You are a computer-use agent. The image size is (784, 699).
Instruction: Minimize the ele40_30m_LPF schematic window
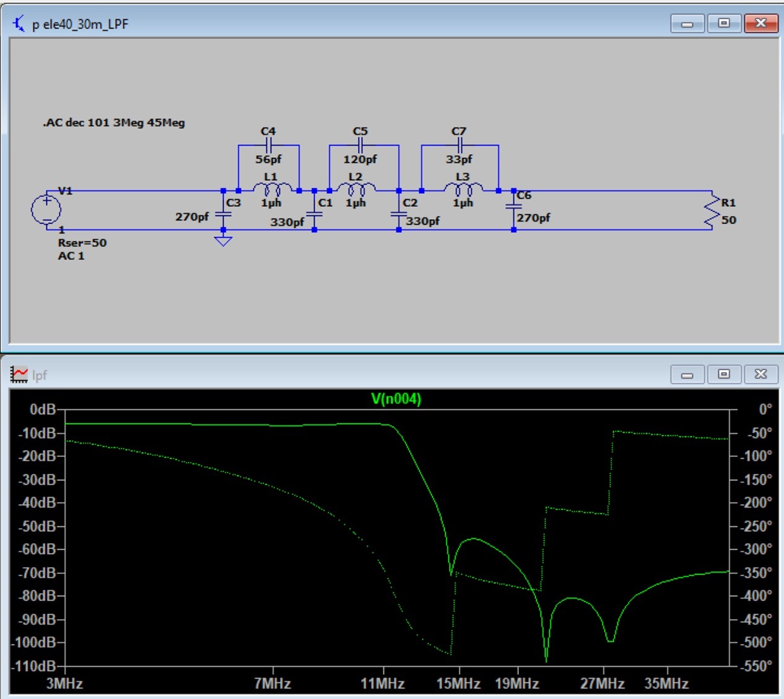pyautogui.click(x=687, y=24)
